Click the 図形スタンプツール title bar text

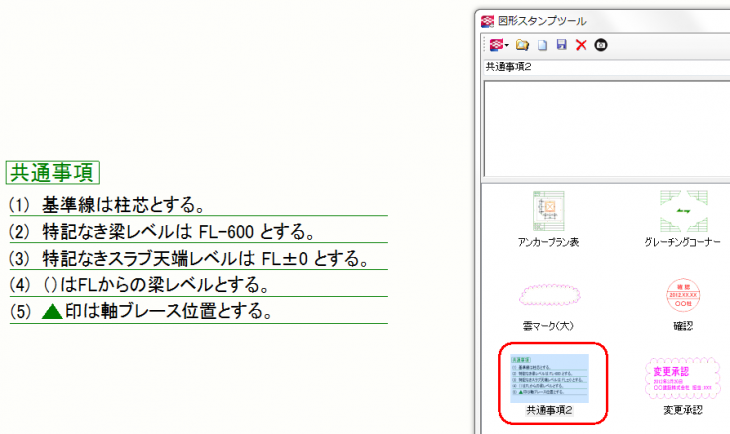(x=542, y=21)
